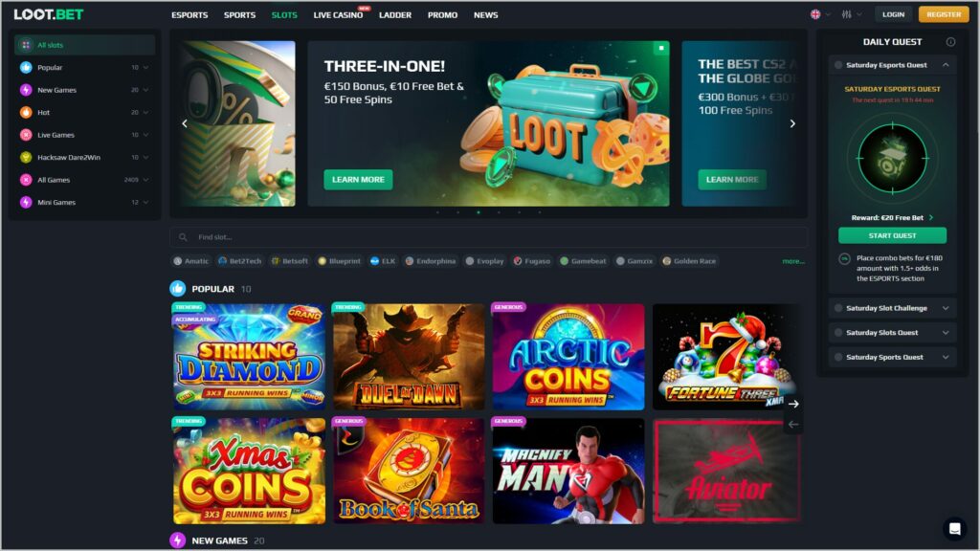
Task: Open the LIVE CASINO menu tab
Action: click(x=338, y=15)
